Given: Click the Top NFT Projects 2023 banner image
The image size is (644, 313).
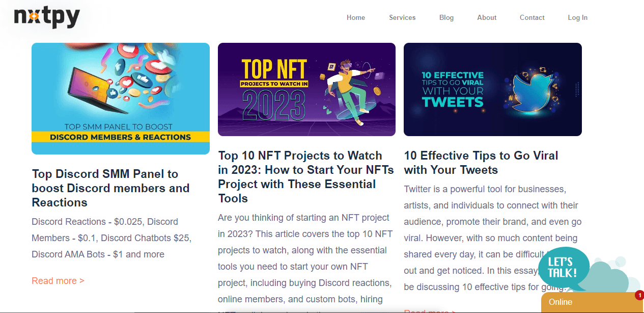Looking at the screenshot, I should pyautogui.click(x=306, y=89).
